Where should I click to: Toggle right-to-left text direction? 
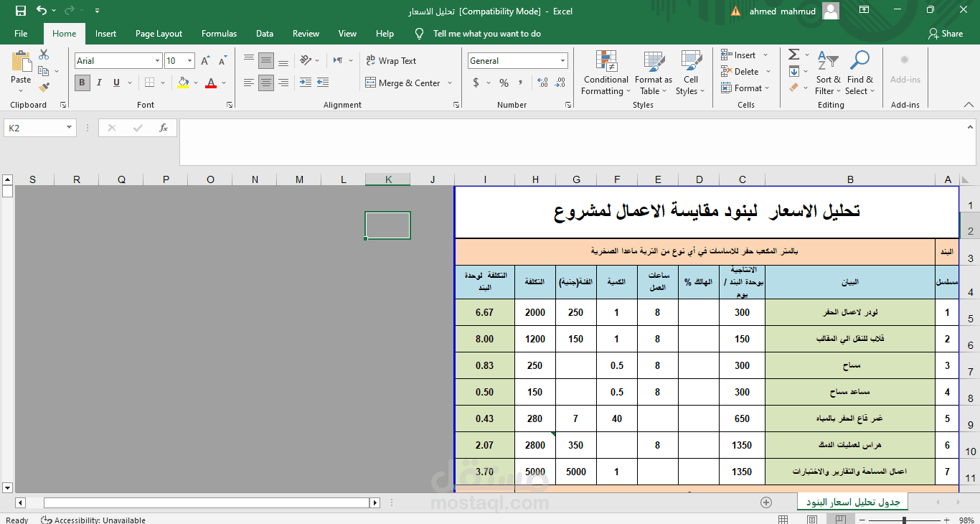(338, 61)
